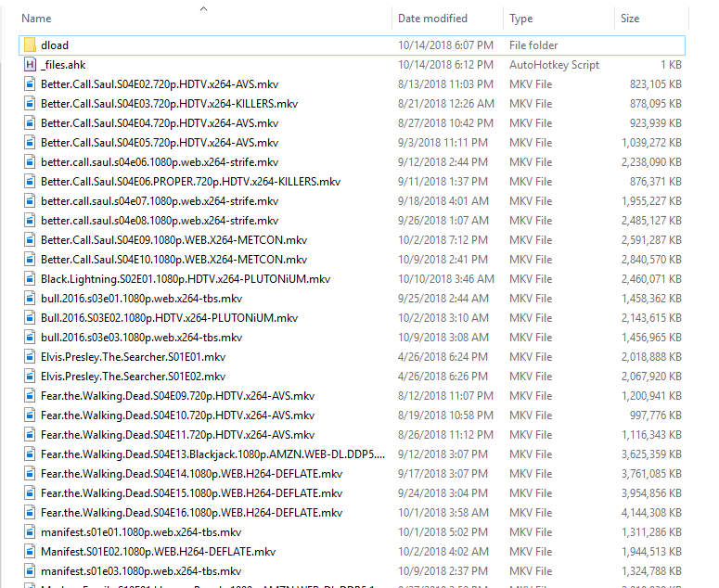Click icon of Fear.the.Walking.Dead.S04E13.Blackjack file
Screen dimensions: 719x588
click(x=30, y=454)
